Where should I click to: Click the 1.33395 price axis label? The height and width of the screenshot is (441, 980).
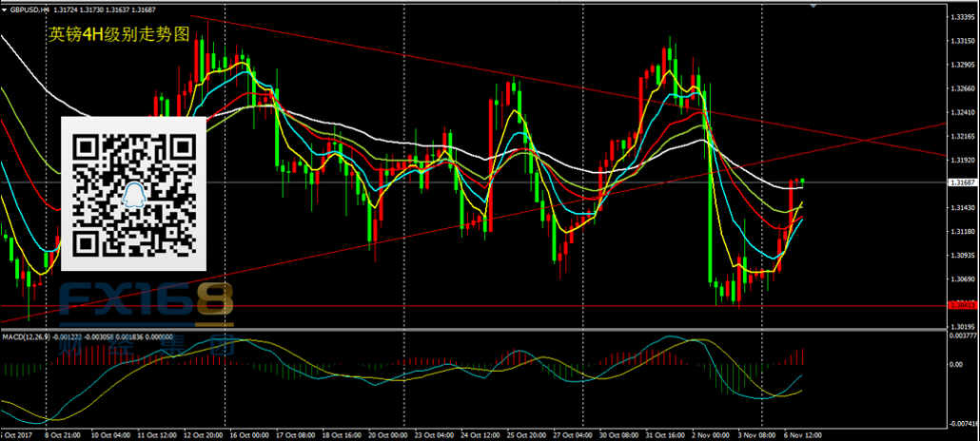964,17
